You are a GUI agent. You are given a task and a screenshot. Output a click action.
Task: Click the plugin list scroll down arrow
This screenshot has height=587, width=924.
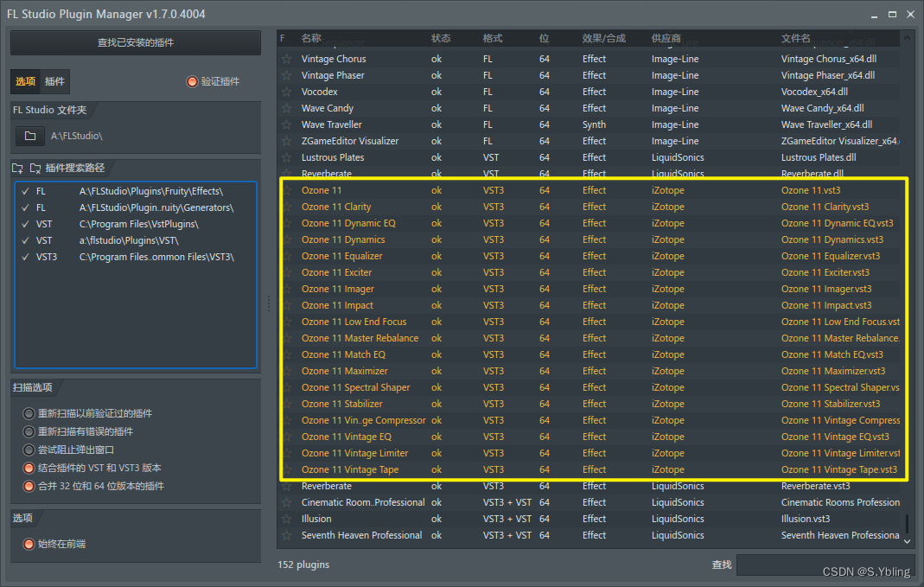click(x=908, y=541)
